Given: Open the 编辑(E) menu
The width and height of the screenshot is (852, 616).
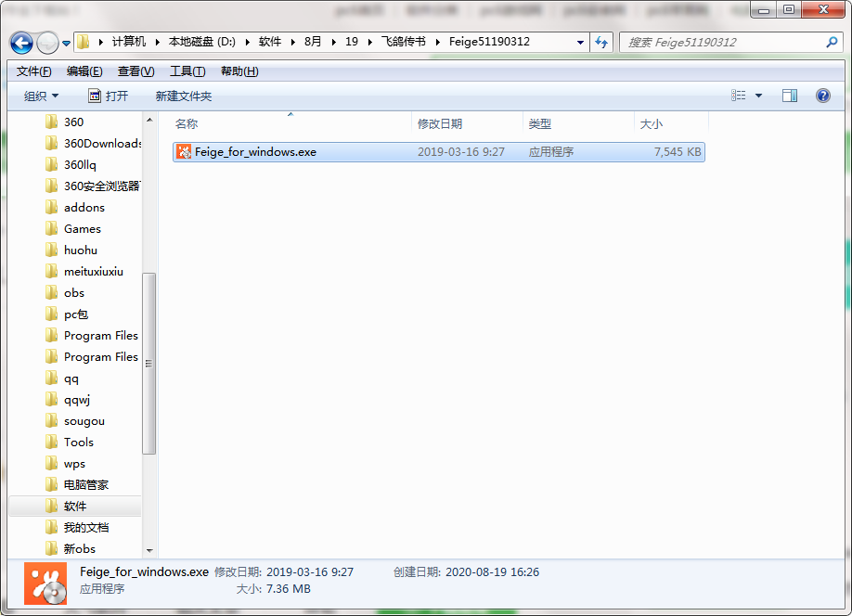Looking at the screenshot, I should (84, 71).
